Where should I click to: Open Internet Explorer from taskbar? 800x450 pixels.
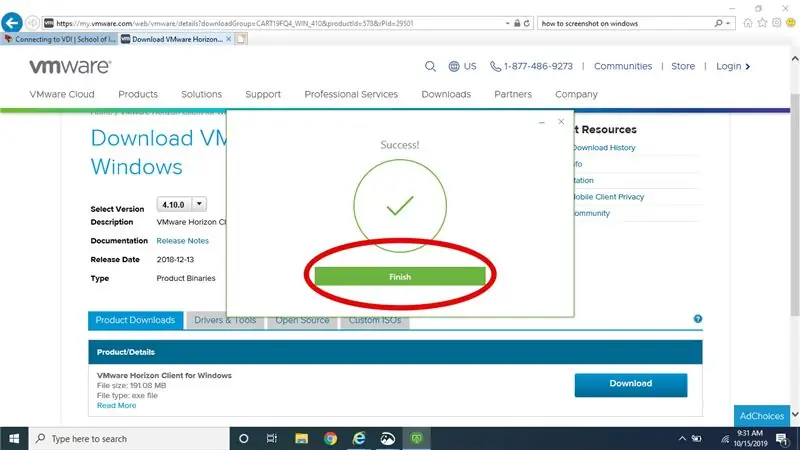[x=359, y=439]
